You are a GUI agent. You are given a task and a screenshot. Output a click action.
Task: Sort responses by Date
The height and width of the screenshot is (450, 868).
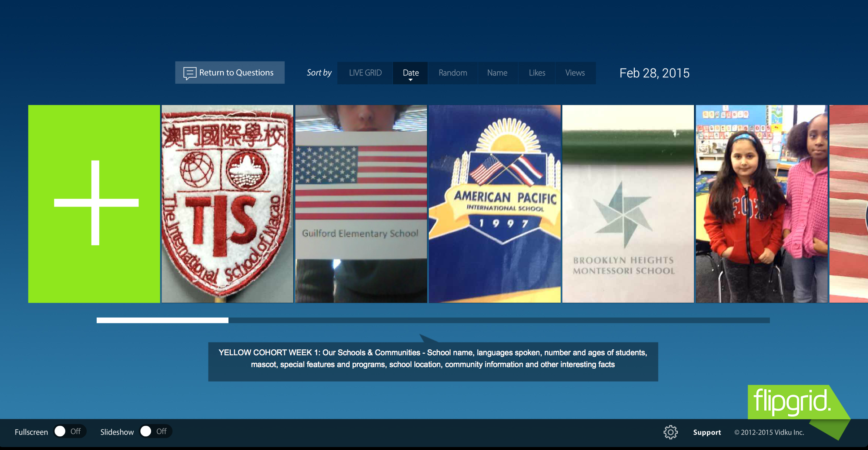410,73
